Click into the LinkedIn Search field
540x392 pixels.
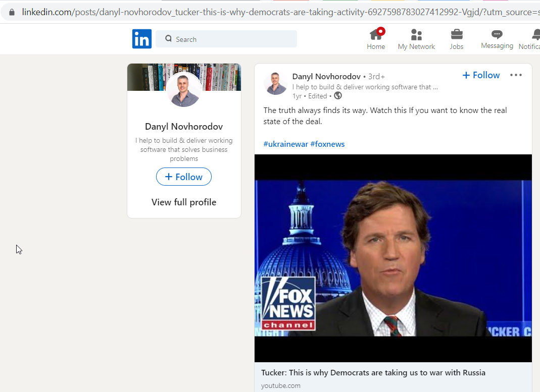coord(226,39)
